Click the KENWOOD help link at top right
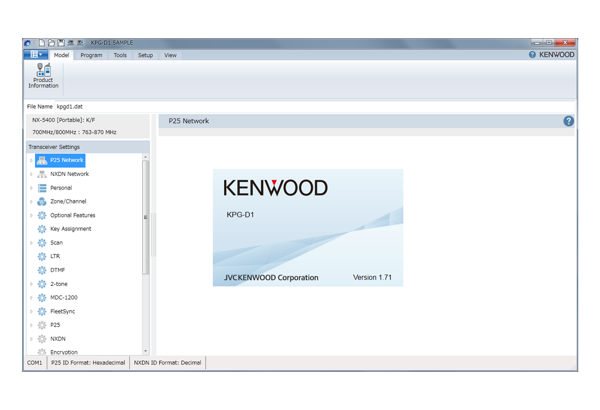 pos(551,55)
